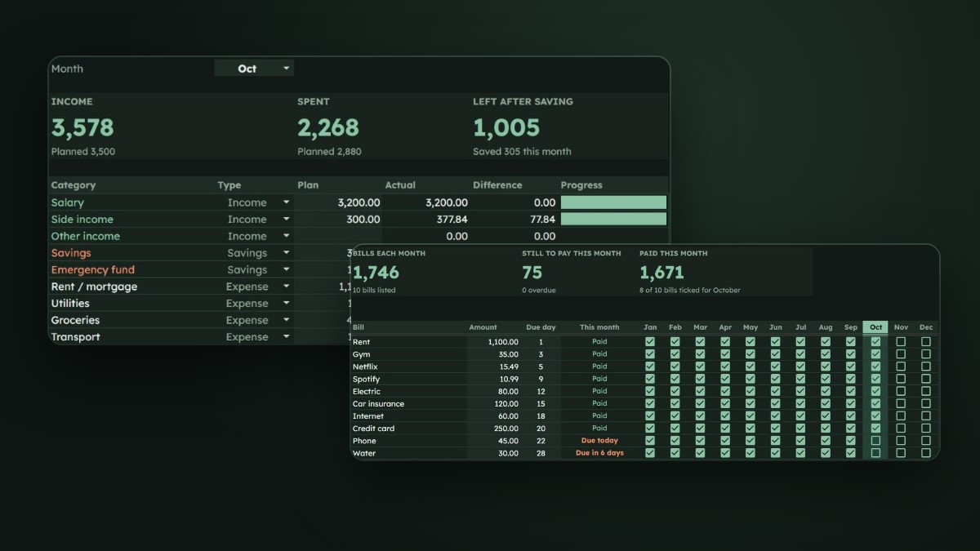
Task: Open the Type dropdown for Rent / mortgage
Action: [286, 287]
